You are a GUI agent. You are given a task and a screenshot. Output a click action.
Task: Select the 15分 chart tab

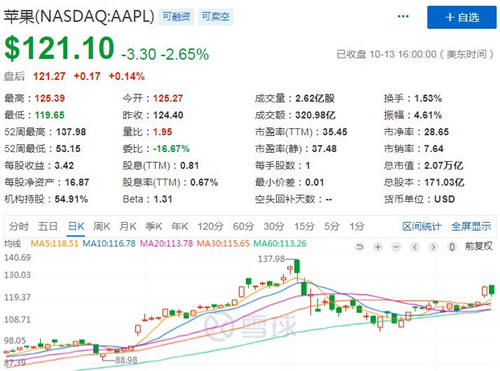(304, 227)
